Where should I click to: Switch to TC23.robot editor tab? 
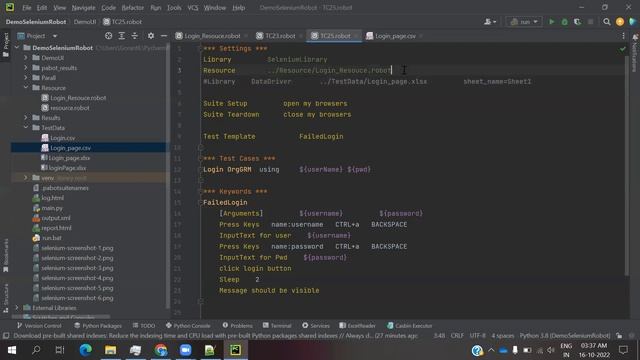[x=280, y=36]
